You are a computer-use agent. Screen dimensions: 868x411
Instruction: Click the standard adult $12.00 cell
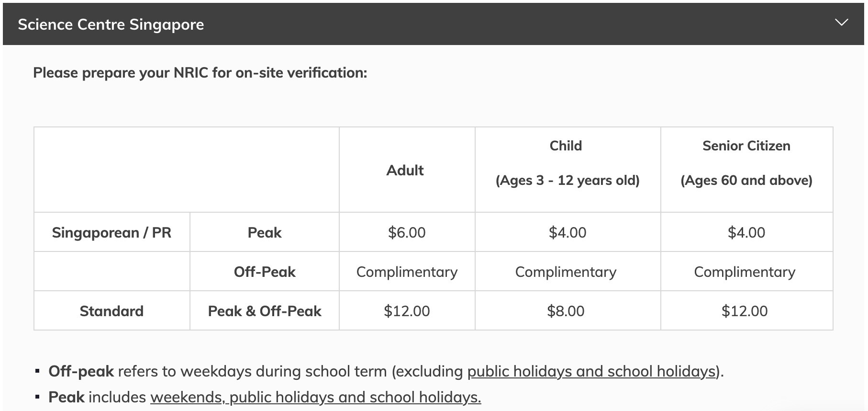(x=407, y=311)
